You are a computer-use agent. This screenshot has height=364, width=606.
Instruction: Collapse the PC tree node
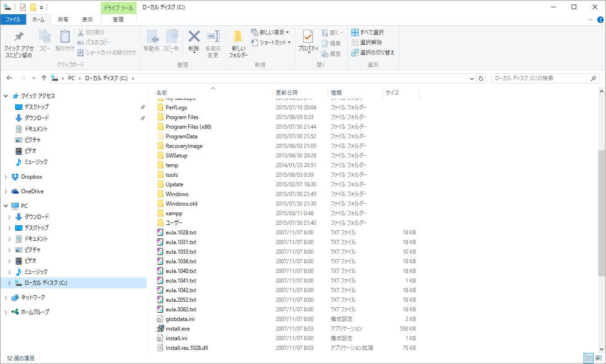pyautogui.click(x=6, y=206)
